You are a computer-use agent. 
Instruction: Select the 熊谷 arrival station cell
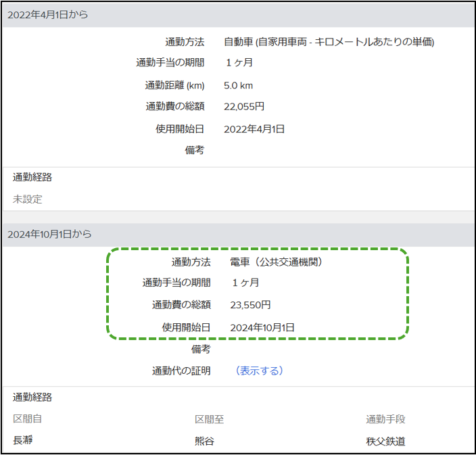205,441
